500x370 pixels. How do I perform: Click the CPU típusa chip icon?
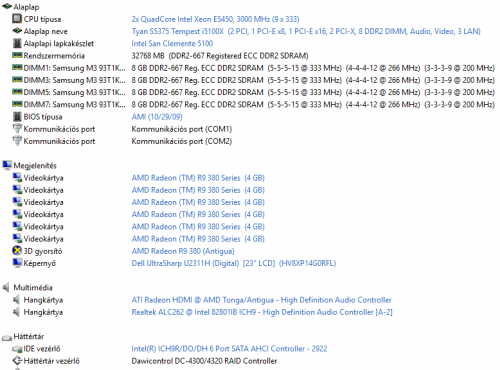(x=17, y=19)
